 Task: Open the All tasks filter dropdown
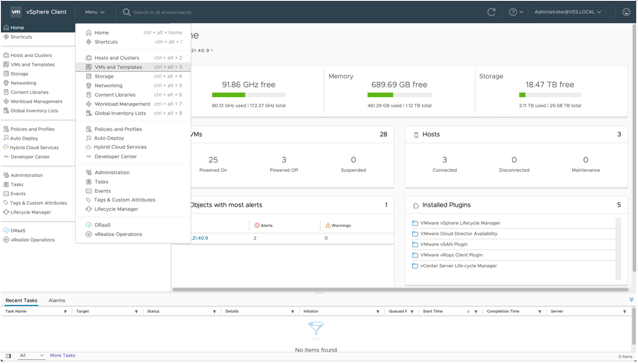coord(31,356)
